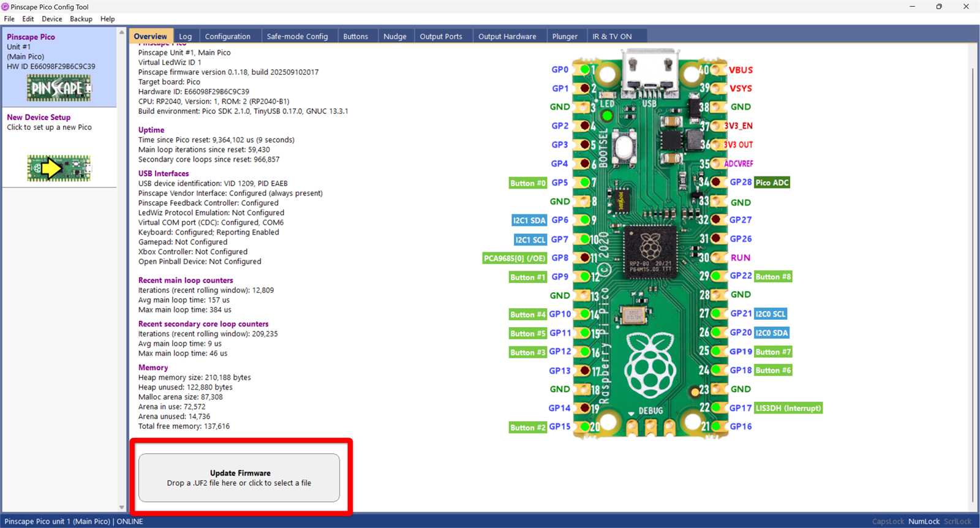The height and width of the screenshot is (528, 980).
Task: Click the Button #0 label on GP5
Action: tap(527, 183)
